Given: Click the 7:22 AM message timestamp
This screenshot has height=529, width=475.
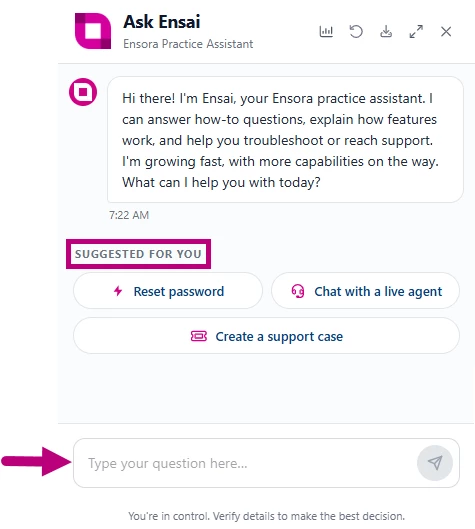Looking at the screenshot, I should click(129, 215).
